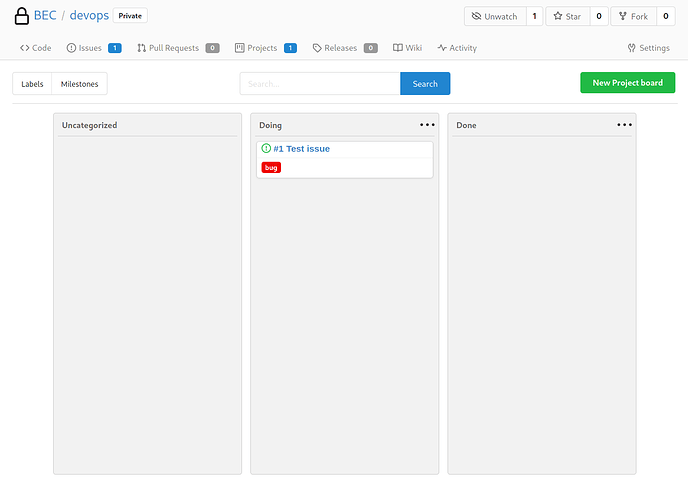Click the fork icon in Fork button
The width and height of the screenshot is (688, 500).
tap(623, 16)
